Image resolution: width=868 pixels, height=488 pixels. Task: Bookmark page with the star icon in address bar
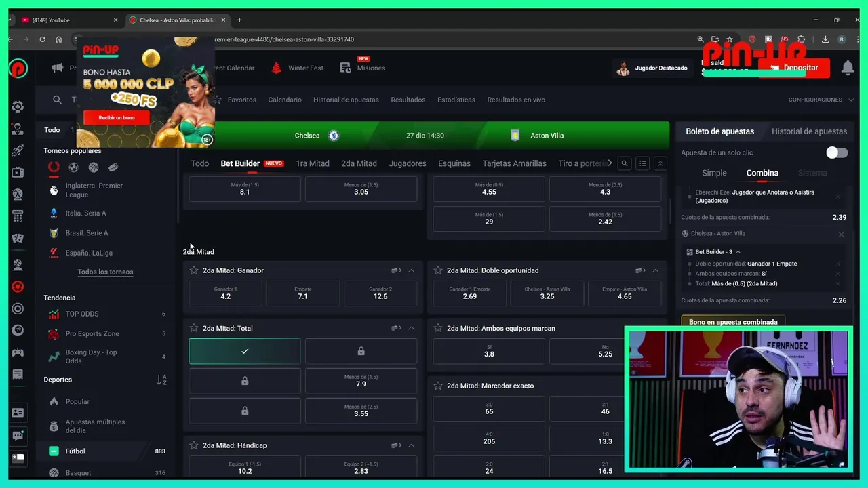tap(730, 39)
